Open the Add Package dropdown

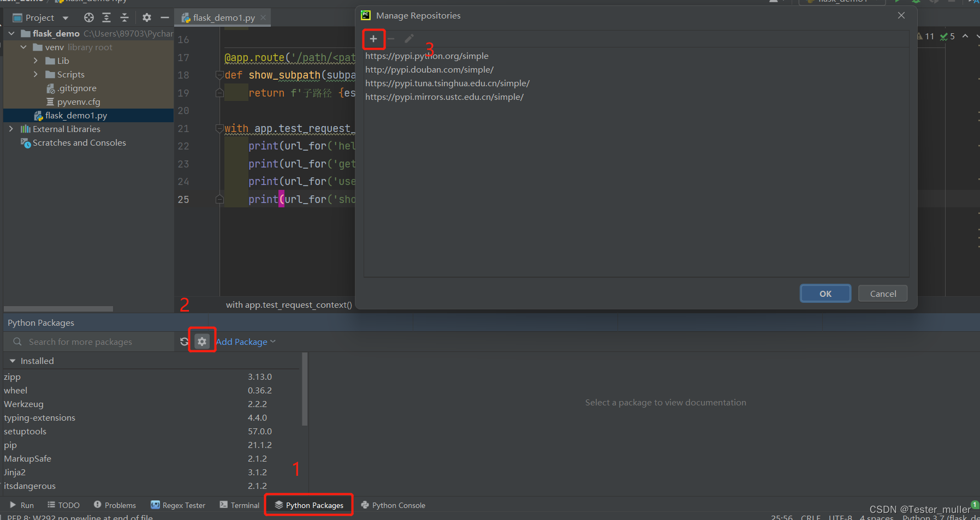(x=246, y=342)
